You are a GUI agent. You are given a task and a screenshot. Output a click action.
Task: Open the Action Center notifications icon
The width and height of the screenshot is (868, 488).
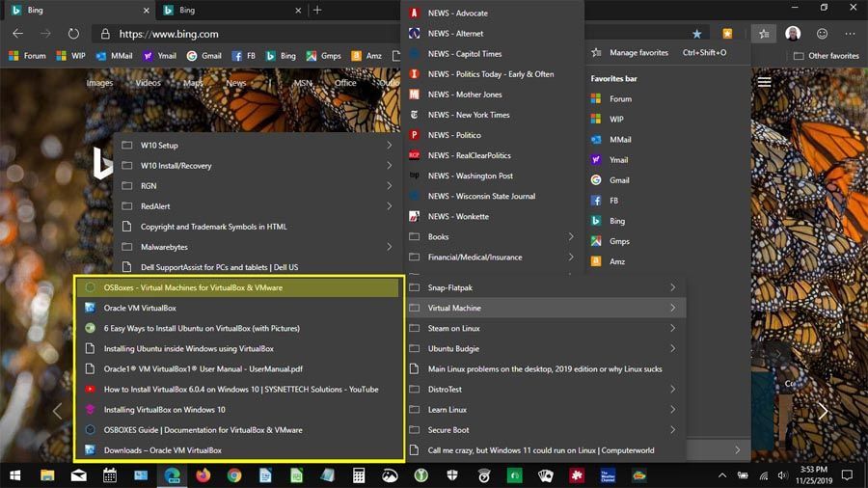847,475
